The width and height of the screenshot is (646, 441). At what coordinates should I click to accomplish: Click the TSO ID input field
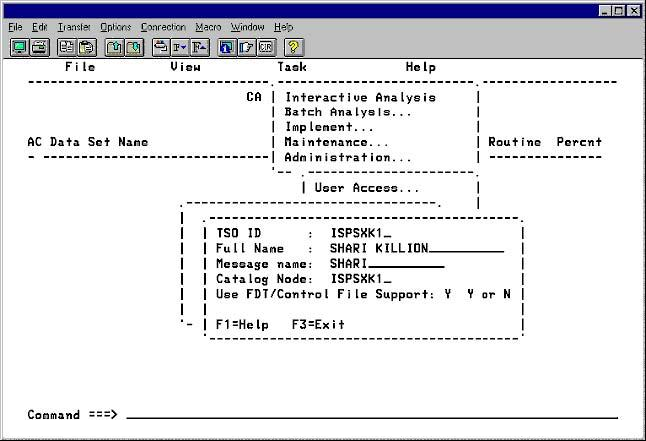(x=361, y=233)
